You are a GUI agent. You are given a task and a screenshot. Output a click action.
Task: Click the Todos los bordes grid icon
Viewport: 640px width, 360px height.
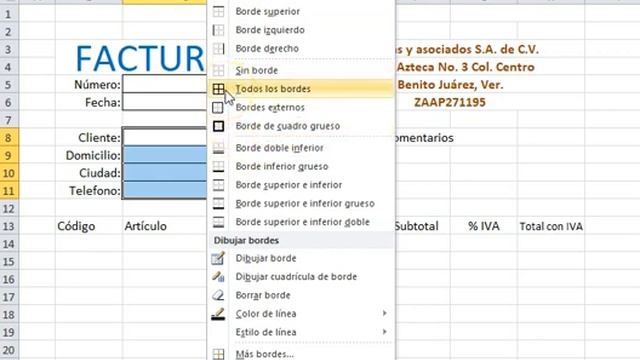pyautogui.click(x=218, y=89)
